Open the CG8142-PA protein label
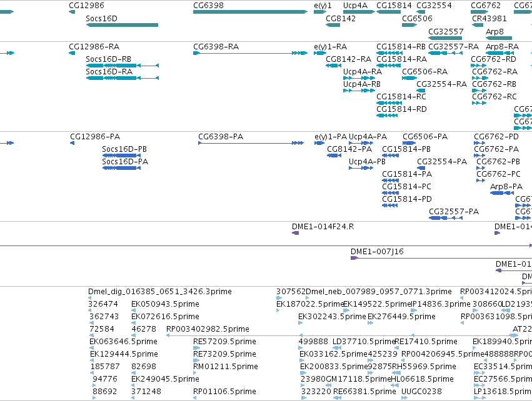The width and height of the screenshot is (532, 401). pyautogui.click(x=349, y=149)
